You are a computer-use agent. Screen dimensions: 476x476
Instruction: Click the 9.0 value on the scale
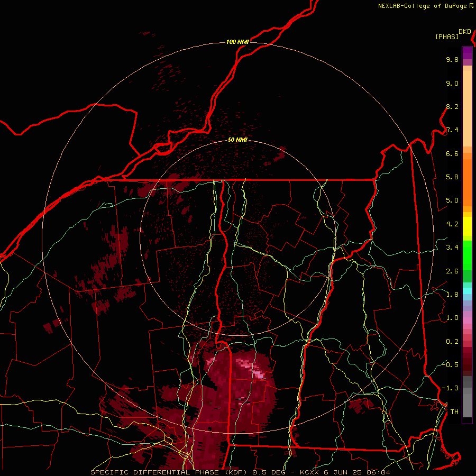click(452, 83)
